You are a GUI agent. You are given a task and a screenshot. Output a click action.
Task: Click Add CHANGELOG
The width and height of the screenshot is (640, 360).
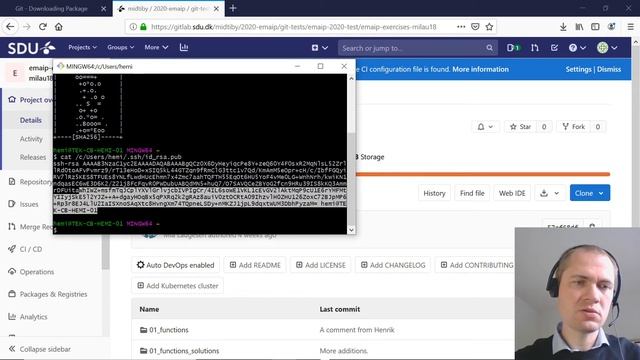pyautogui.click(x=393, y=265)
